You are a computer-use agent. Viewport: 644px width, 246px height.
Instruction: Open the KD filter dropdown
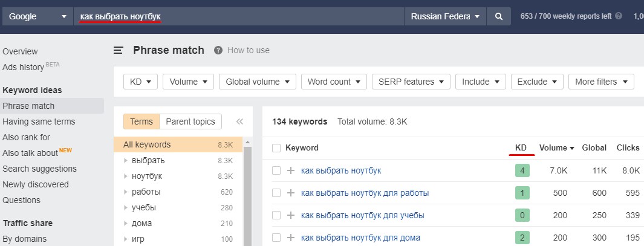tap(140, 82)
